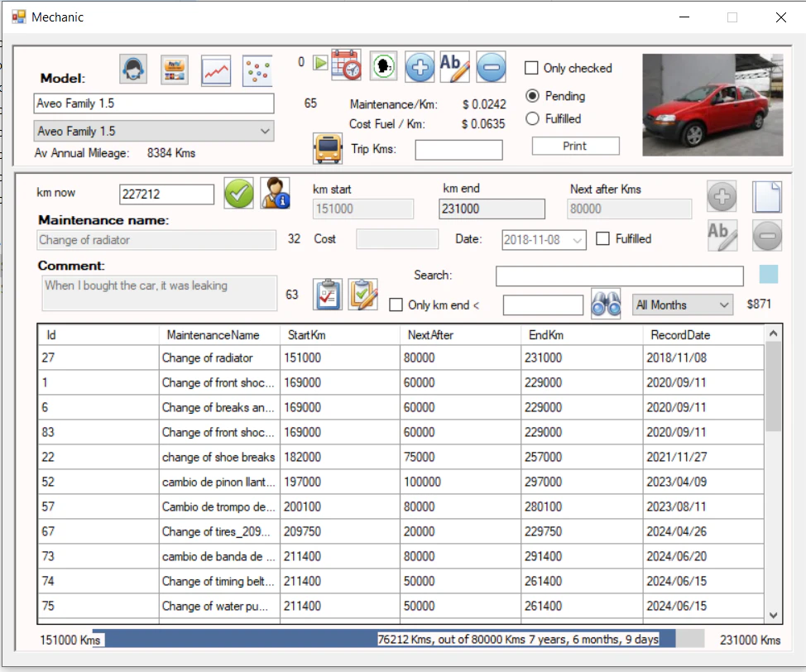Click the table scrollbar down arrow
Viewport: 806px width, 672px height.
[x=773, y=615]
